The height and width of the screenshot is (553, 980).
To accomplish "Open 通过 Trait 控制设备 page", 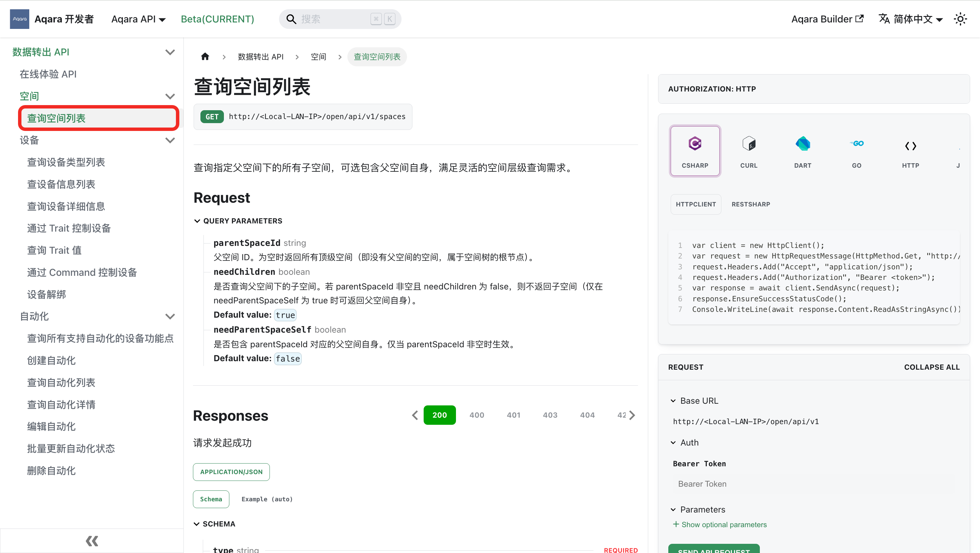I will pos(69,228).
